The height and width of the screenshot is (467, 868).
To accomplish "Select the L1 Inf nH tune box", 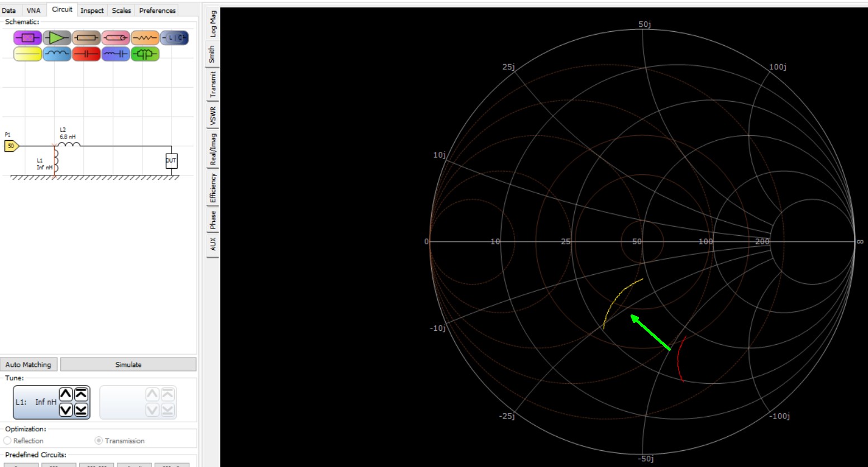I will 51,402.
